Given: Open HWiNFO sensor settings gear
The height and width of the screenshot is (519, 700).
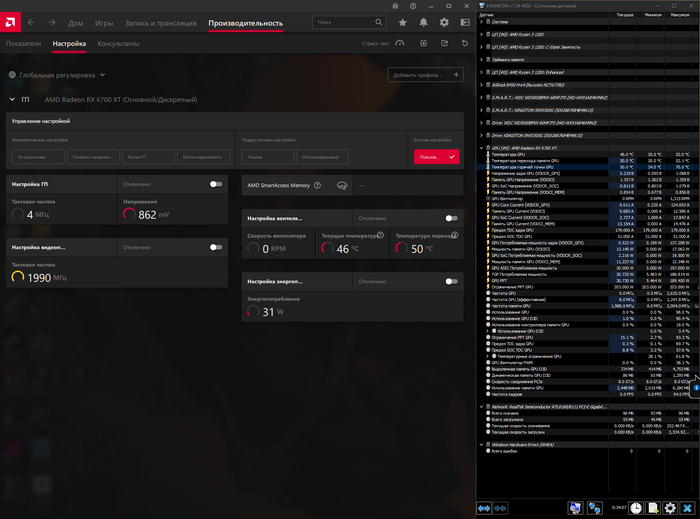Looking at the screenshot, I should coord(670,508).
